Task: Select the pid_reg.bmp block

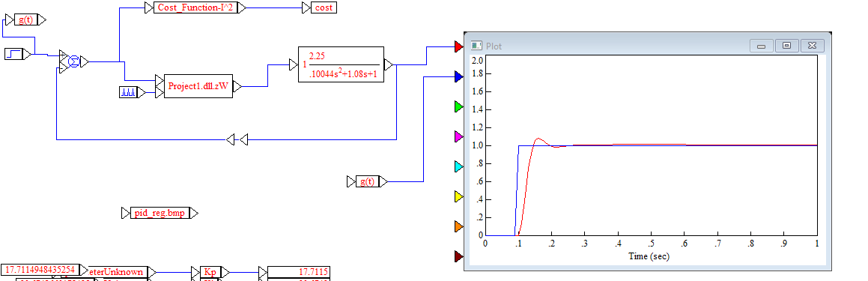Action: 160,213
